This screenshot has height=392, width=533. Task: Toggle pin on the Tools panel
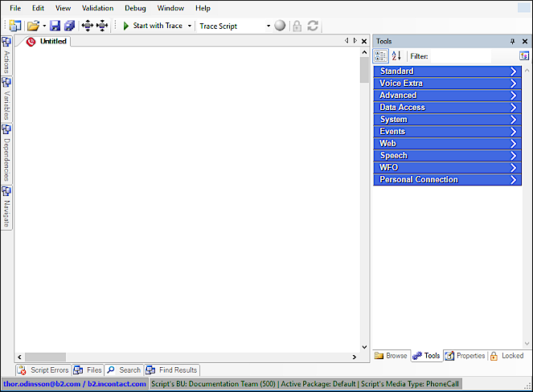[x=513, y=41]
